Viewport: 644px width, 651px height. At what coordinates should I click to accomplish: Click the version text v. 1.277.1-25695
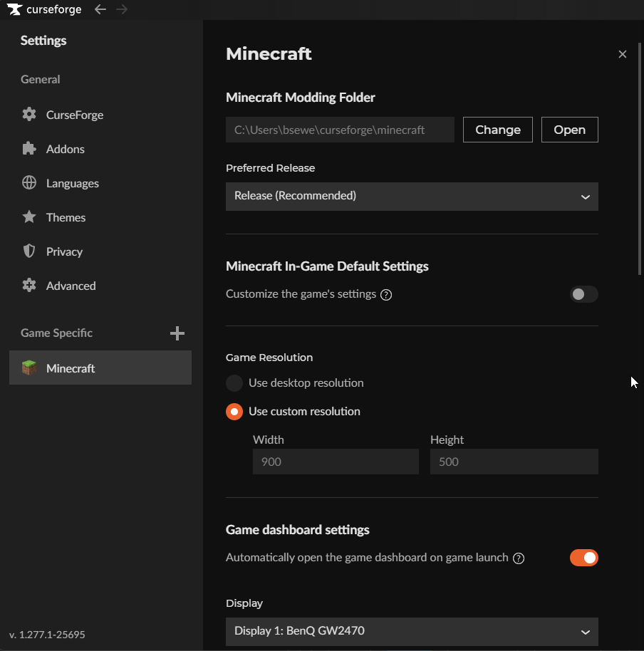click(47, 635)
